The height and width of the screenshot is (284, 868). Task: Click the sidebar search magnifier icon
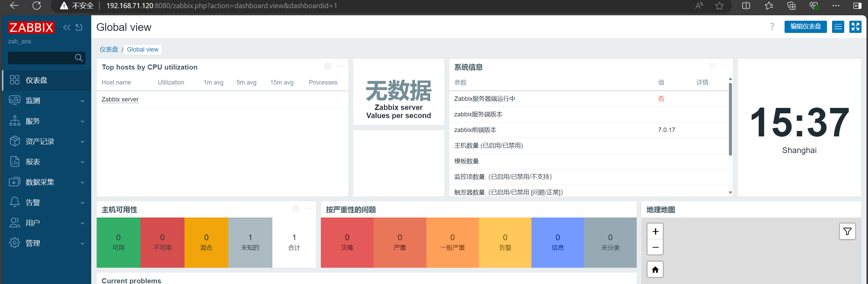(79, 58)
